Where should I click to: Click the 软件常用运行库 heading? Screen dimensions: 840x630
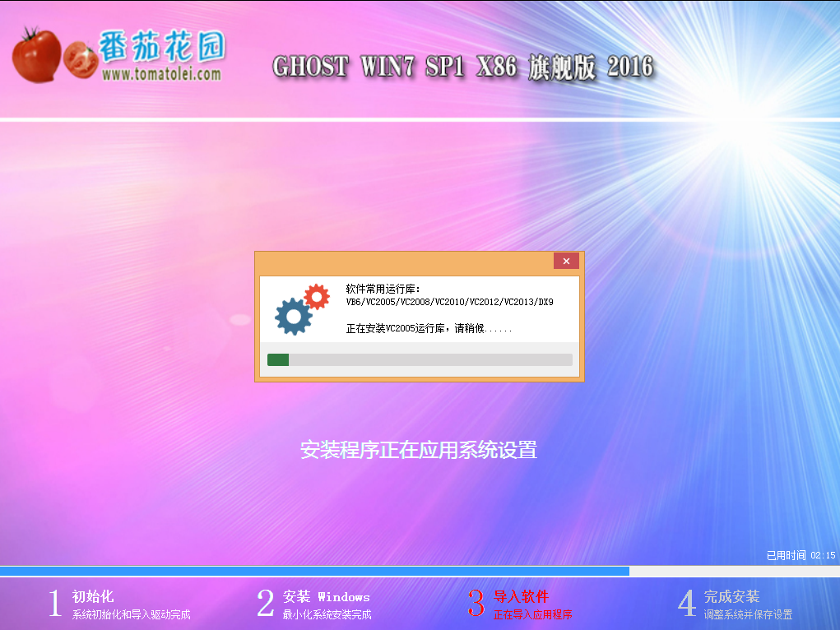coord(383,289)
